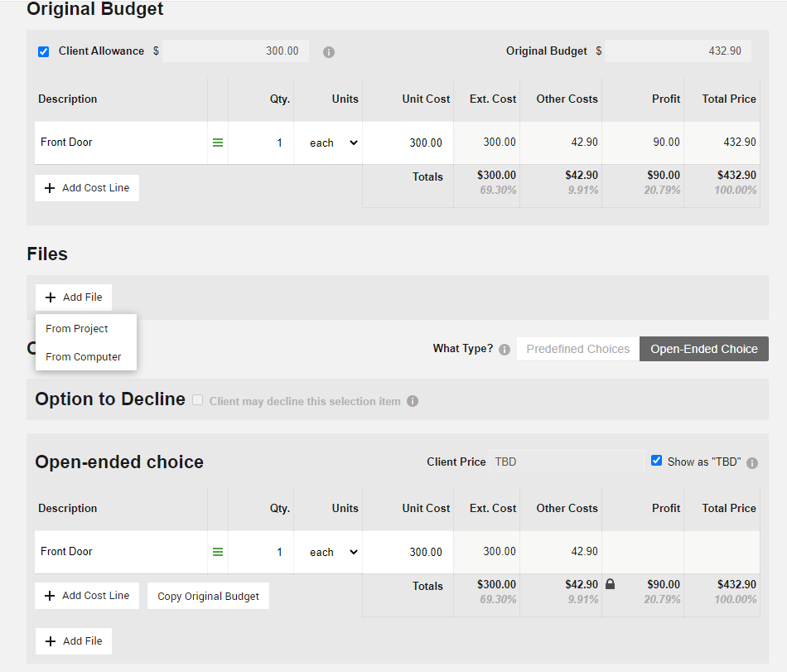This screenshot has width=787, height=672.
Task: Choose From Computer in Add File menu
Action: coord(84,357)
